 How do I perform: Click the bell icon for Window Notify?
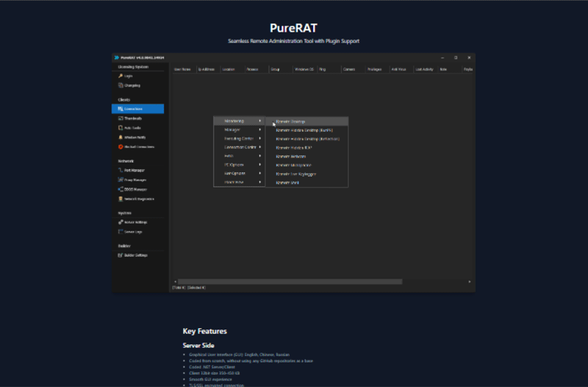tap(121, 138)
